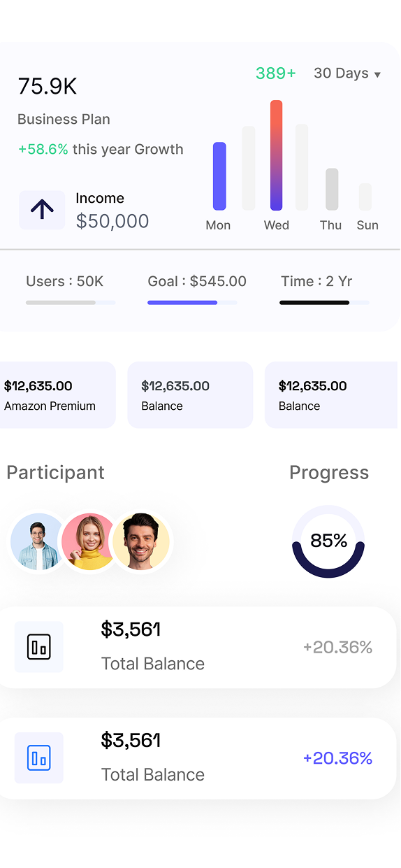Viewport: 401px width, 868px height.
Task: Click the Sun chart bar
Action: (365, 197)
